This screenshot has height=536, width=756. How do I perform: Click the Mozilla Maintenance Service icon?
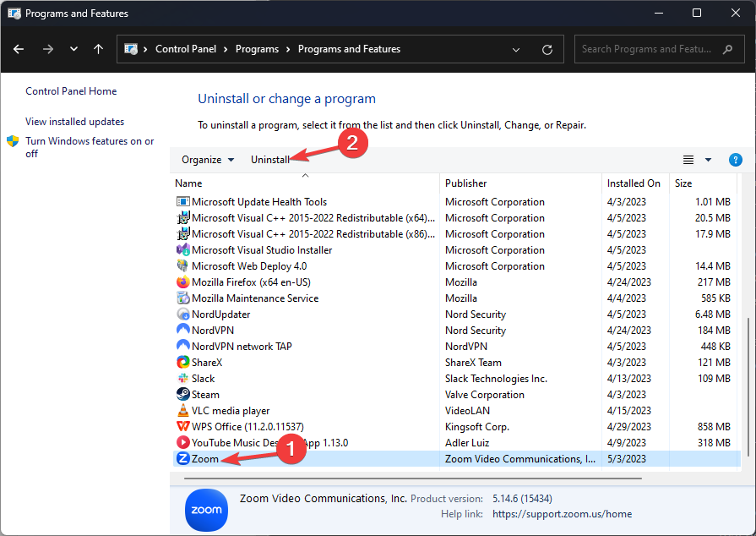click(x=182, y=298)
